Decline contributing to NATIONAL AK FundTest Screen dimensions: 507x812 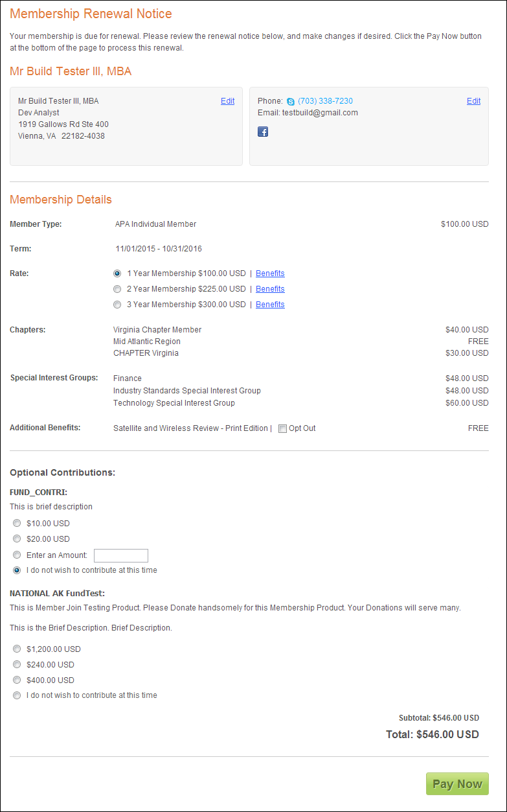coord(17,695)
